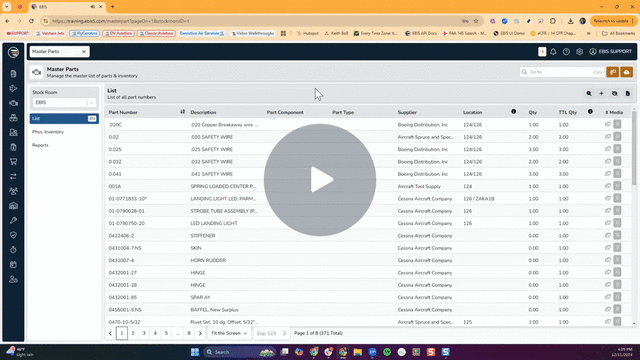Click the info icon beside TTL Qty header
640x360 pixels.
(590, 111)
